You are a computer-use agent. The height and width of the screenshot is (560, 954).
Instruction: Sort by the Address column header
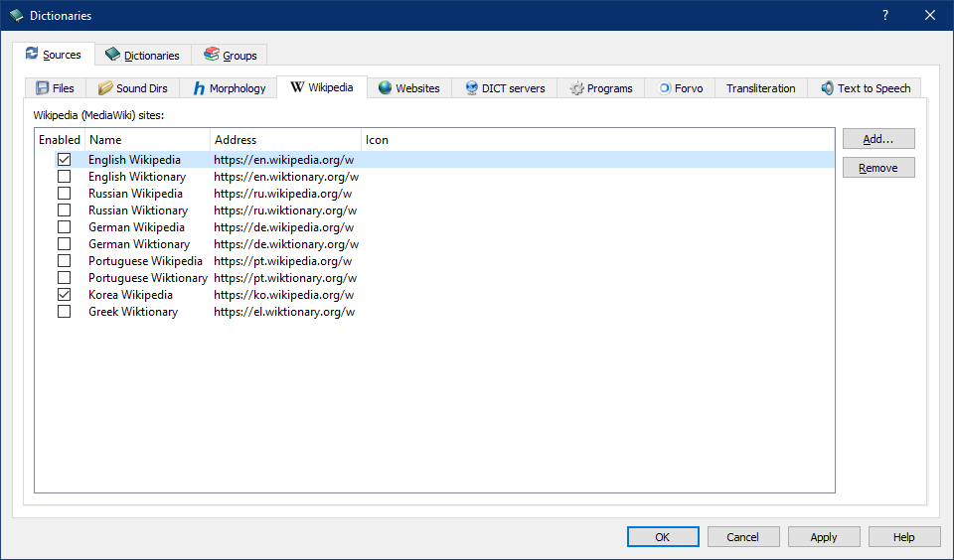tap(285, 140)
